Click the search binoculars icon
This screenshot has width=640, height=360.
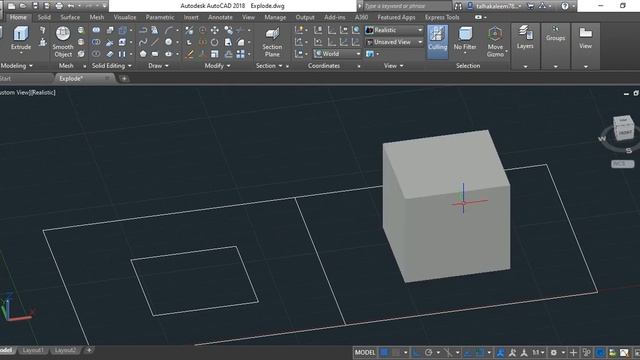tap(458, 6)
